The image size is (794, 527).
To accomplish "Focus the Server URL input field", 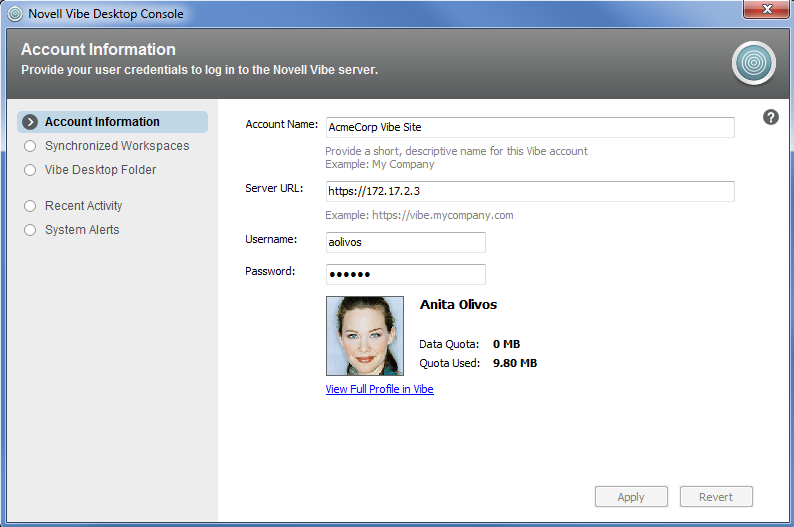I will click(x=529, y=191).
